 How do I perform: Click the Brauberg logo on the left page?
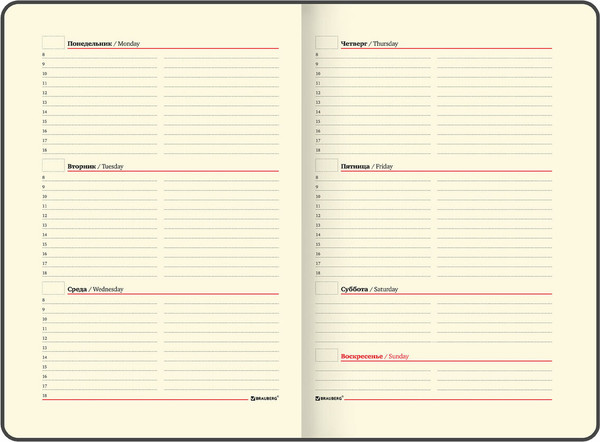265,397
